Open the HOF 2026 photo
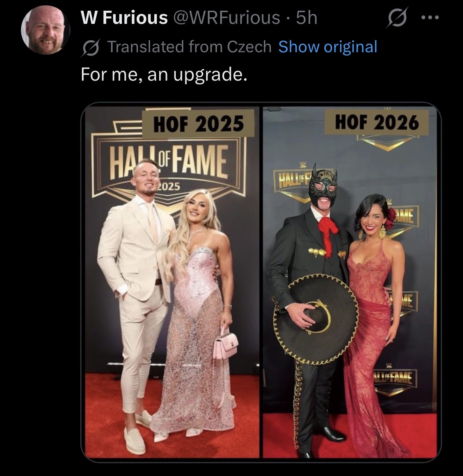Screen dimensions: 463x476 (x=350, y=282)
